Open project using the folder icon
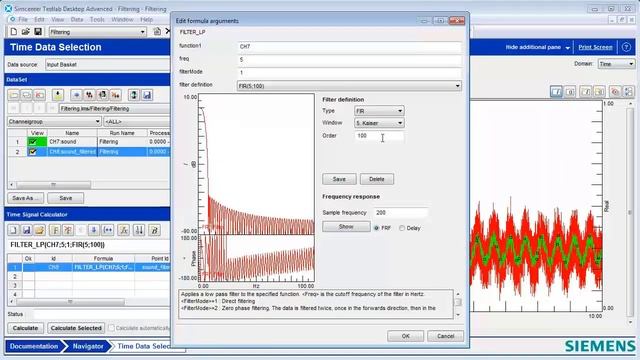 click(x=26, y=32)
